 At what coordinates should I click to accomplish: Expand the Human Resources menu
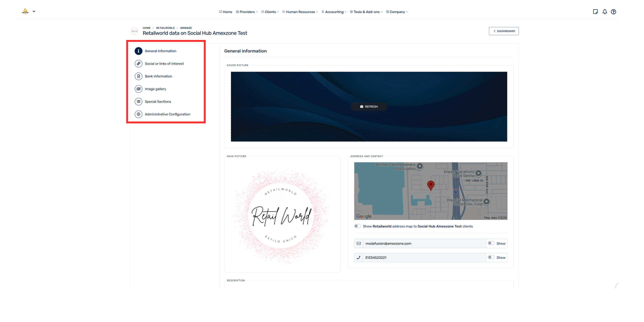[300, 12]
